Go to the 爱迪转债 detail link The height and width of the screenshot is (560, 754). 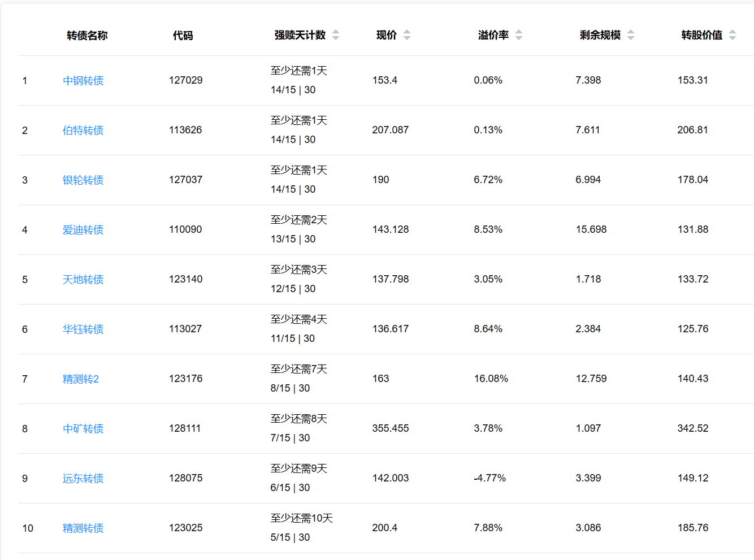[83, 230]
